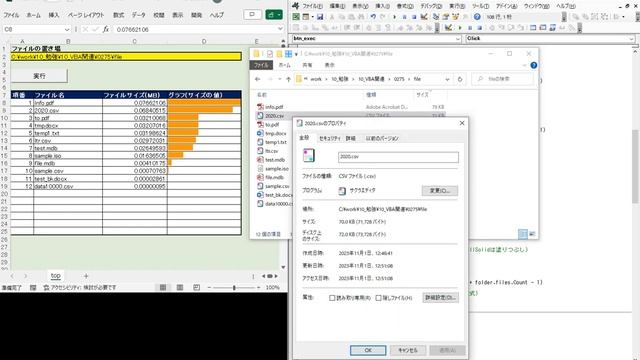640x360 pixels.
Task: Open the ツール menu in the VBA editor
Action: tap(480, 6)
